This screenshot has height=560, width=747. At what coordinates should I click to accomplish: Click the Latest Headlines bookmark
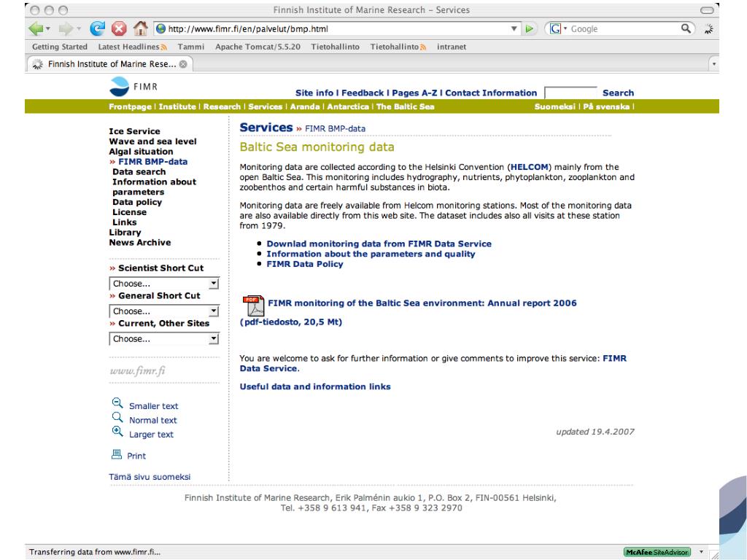133,47
